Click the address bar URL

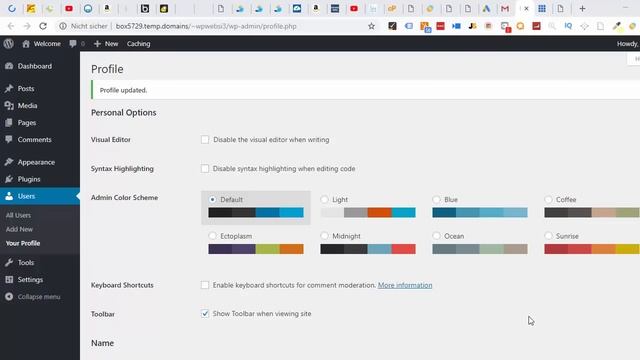pos(206,26)
